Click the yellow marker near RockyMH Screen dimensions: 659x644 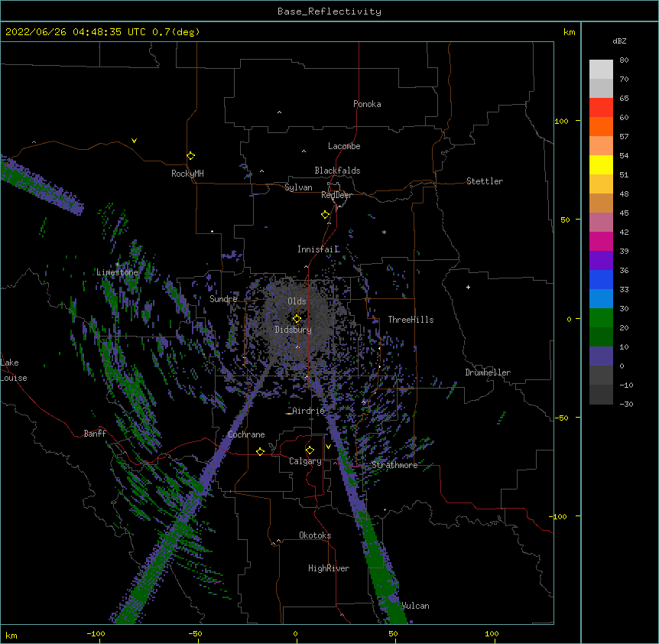click(191, 156)
